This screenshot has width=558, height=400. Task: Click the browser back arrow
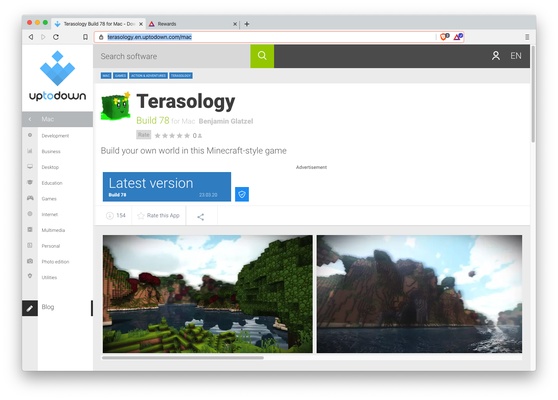click(31, 37)
